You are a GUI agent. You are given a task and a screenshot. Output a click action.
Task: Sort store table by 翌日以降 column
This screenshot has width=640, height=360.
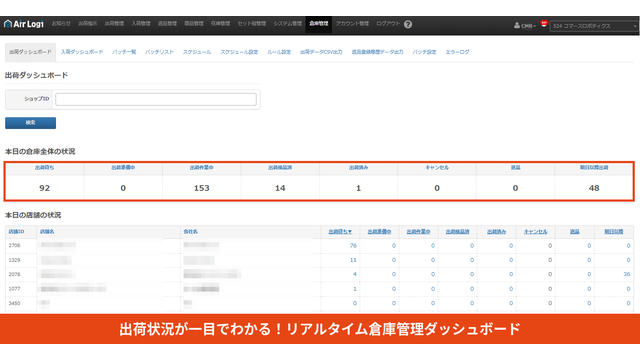614,232
